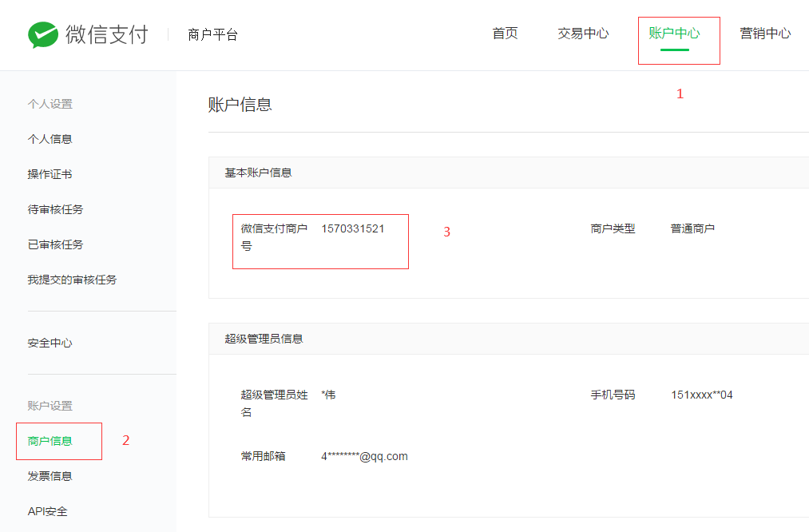Image resolution: width=809 pixels, height=532 pixels.
Task: Open 我提交的审核任务 sidebar item
Action: click(72, 279)
